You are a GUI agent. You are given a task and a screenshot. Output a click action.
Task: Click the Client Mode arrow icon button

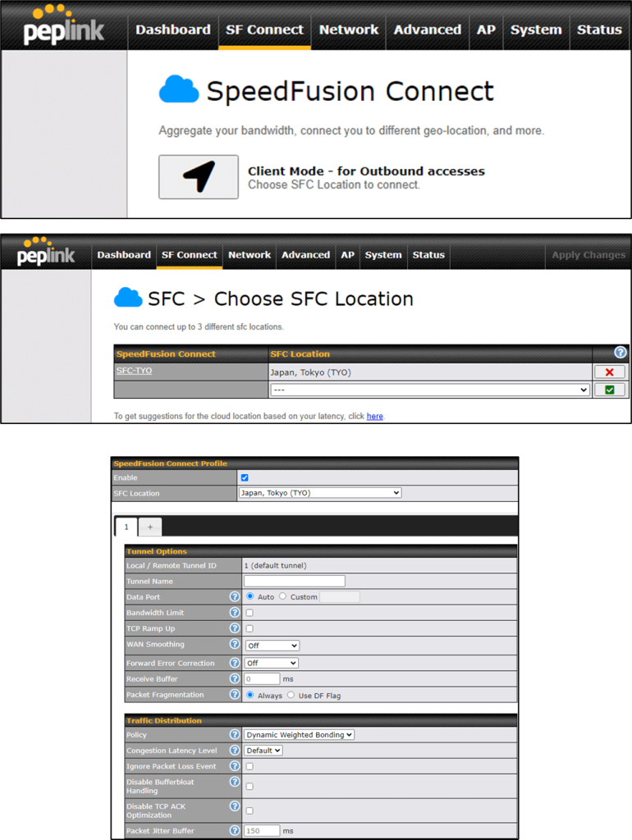click(x=199, y=177)
